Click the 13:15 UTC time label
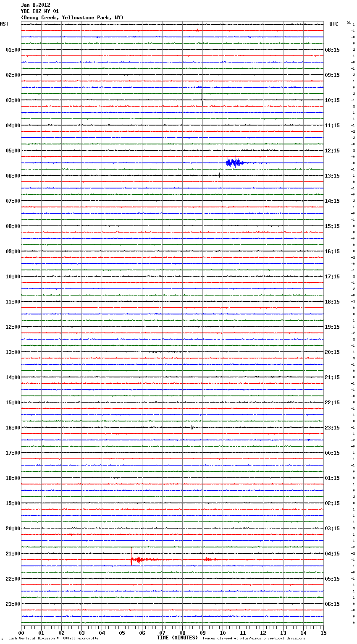Viewport: 357px width, 644px height. point(332,176)
